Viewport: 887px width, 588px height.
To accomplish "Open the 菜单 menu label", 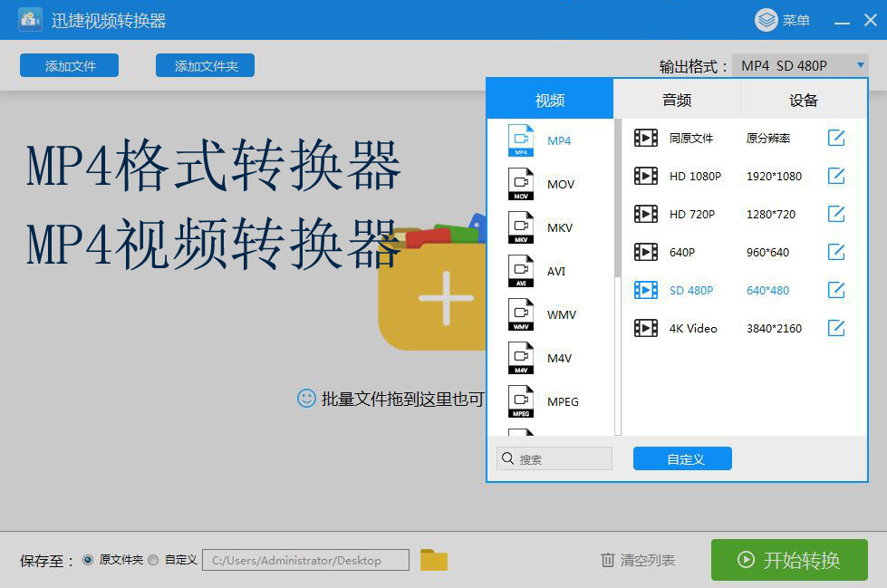I will point(796,20).
